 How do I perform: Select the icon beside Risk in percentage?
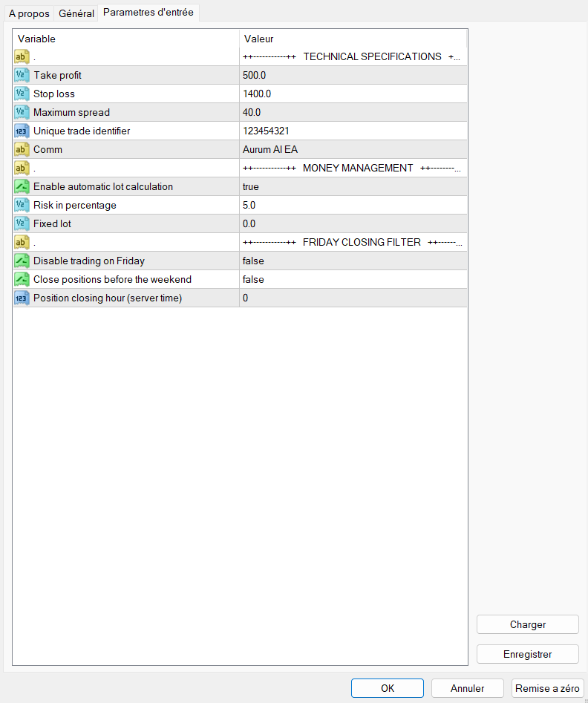pos(22,205)
